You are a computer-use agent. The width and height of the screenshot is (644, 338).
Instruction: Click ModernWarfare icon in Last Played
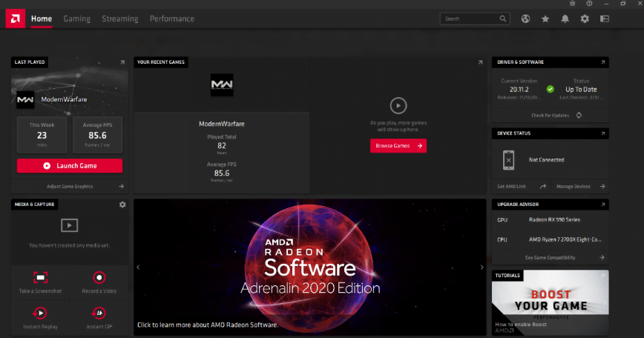25,99
